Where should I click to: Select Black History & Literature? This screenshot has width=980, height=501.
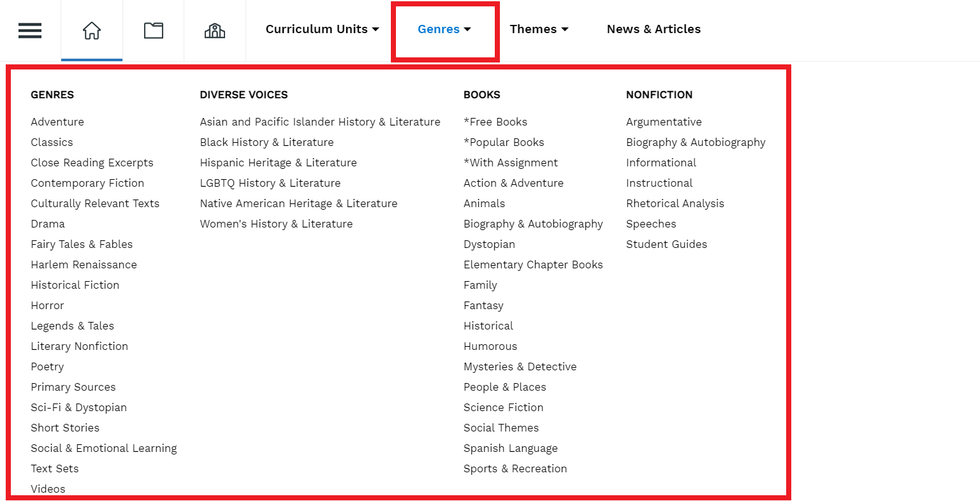click(x=267, y=142)
